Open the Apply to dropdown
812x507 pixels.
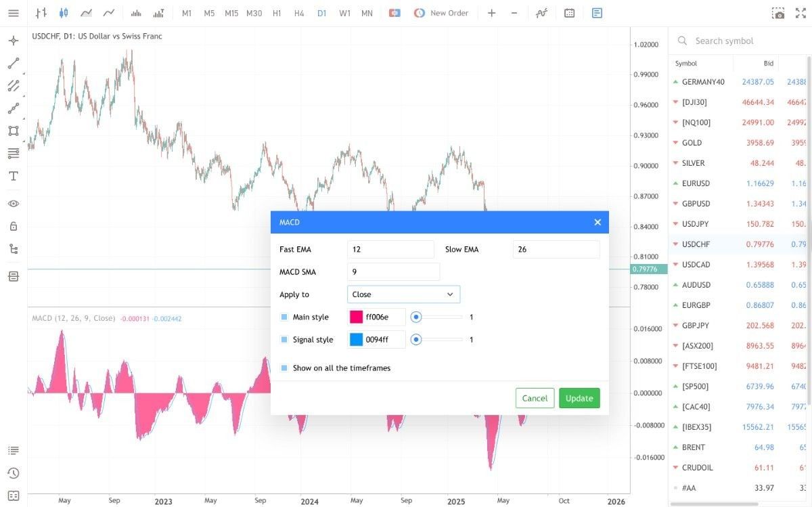click(x=403, y=294)
